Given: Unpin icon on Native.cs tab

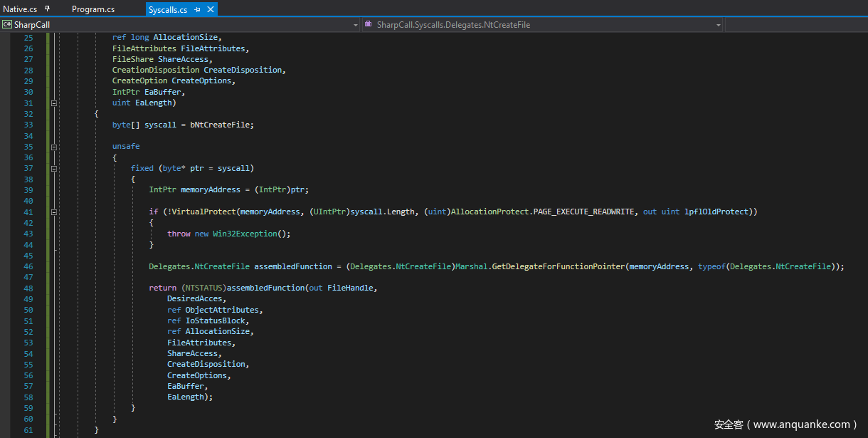Looking at the screenshot, I should 47,9.
